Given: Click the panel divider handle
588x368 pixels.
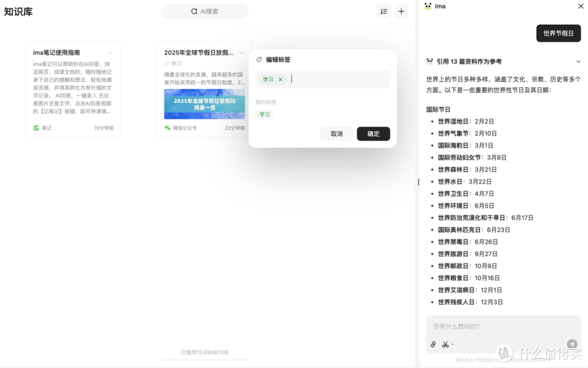Looking at the screenshot, I should (x=418, y=182).
